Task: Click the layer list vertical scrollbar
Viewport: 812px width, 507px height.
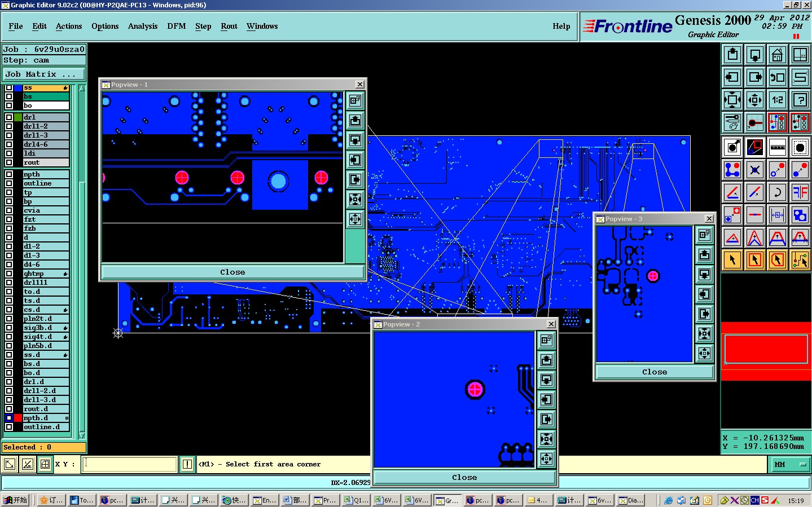Action: (82, 262)
